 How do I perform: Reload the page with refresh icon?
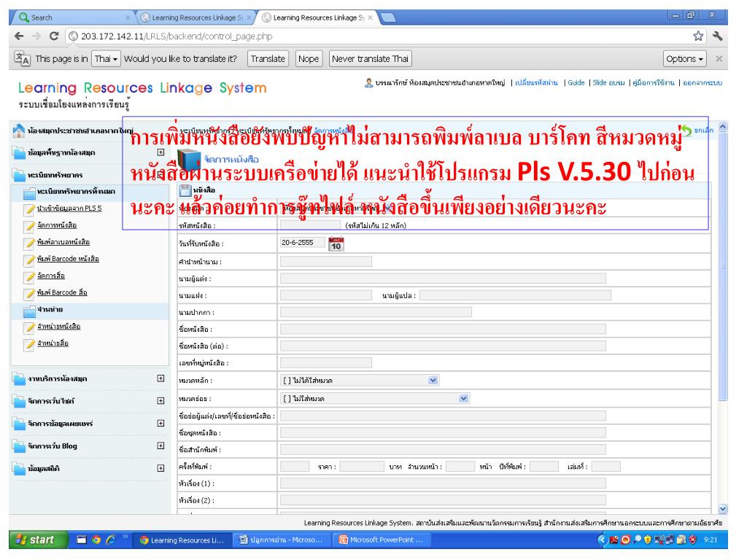tap(54, 36)
